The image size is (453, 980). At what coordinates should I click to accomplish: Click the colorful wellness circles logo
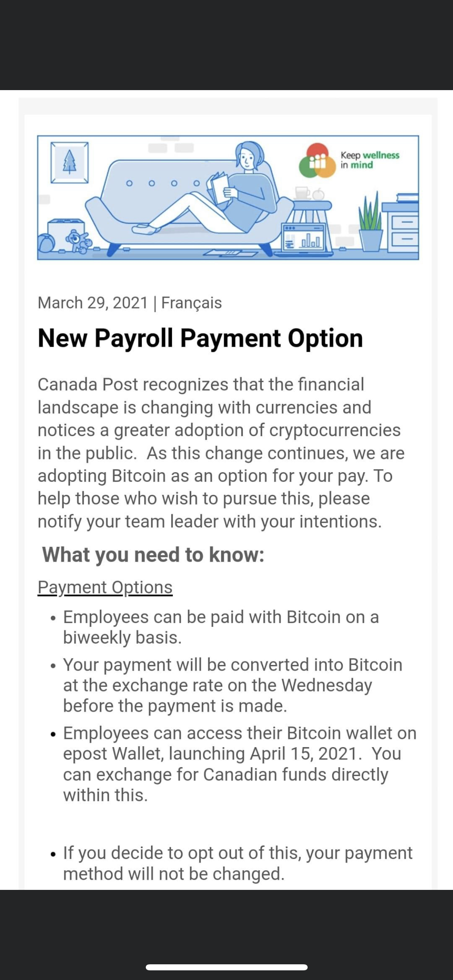point(317,161)
